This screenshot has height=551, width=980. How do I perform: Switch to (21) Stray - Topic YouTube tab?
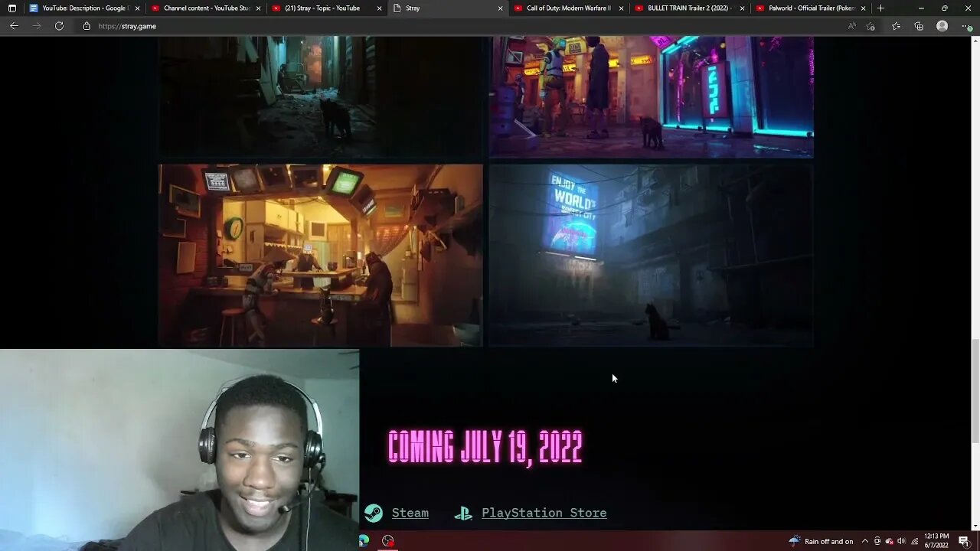[x=327, y=8]
